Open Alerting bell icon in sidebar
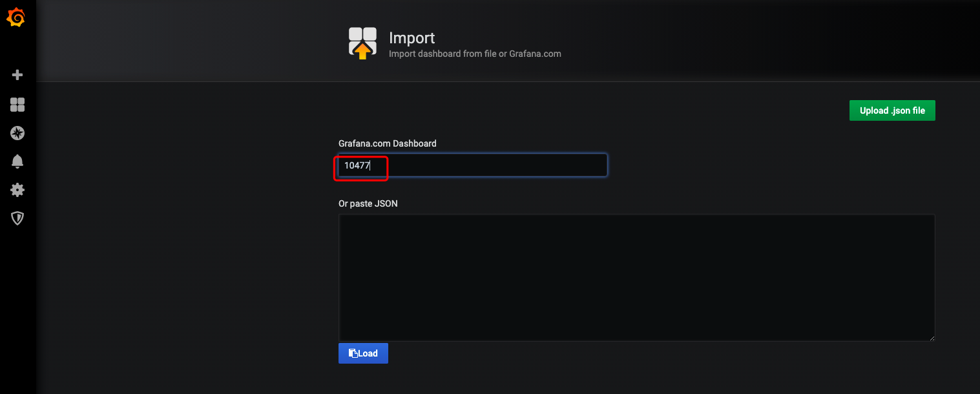Image resolution: width=980 pixels, height=394 pixels. (x=17, y=161)
